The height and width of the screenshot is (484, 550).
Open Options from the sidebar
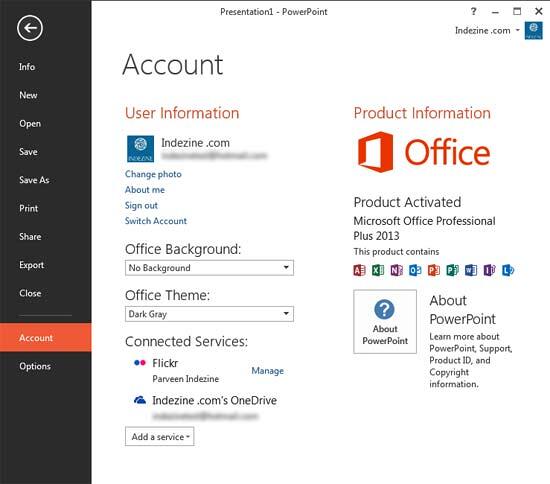tap(35, 366)
